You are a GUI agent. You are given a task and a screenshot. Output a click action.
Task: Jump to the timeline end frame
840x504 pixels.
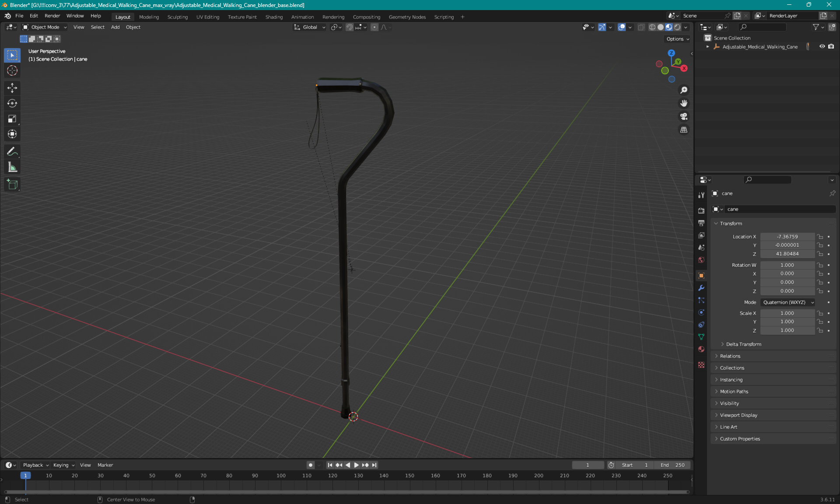coord(374,465)
